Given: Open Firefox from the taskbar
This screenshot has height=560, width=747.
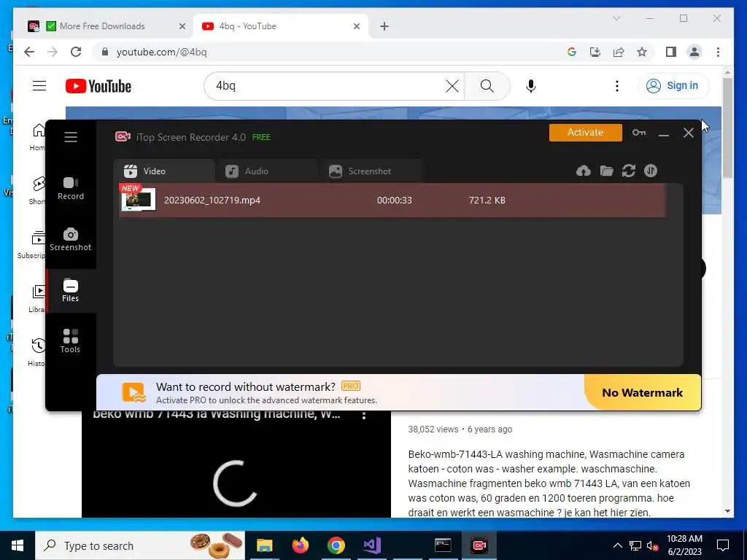Looking at the screenshot, I should tap(300, 545).
